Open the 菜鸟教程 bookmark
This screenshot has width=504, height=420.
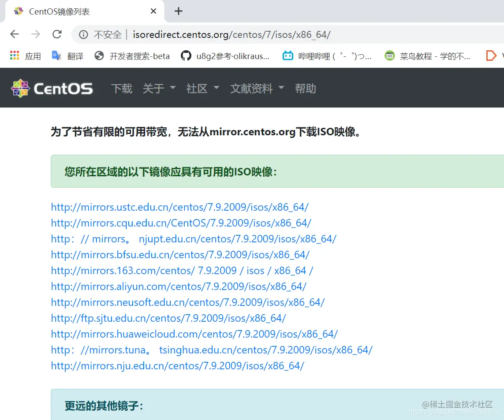pyautogui.click(x=428, y=56)
